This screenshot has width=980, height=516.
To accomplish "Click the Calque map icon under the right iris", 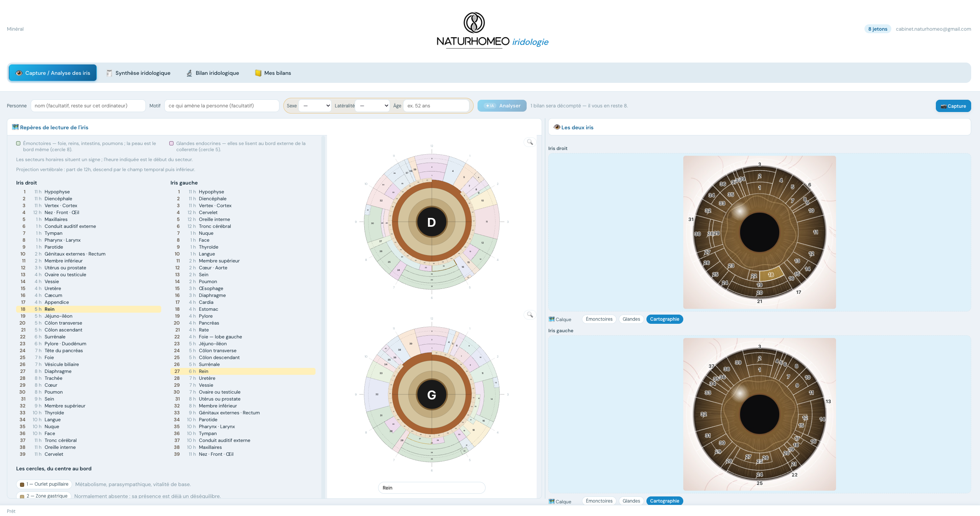I will coord(552,319).
